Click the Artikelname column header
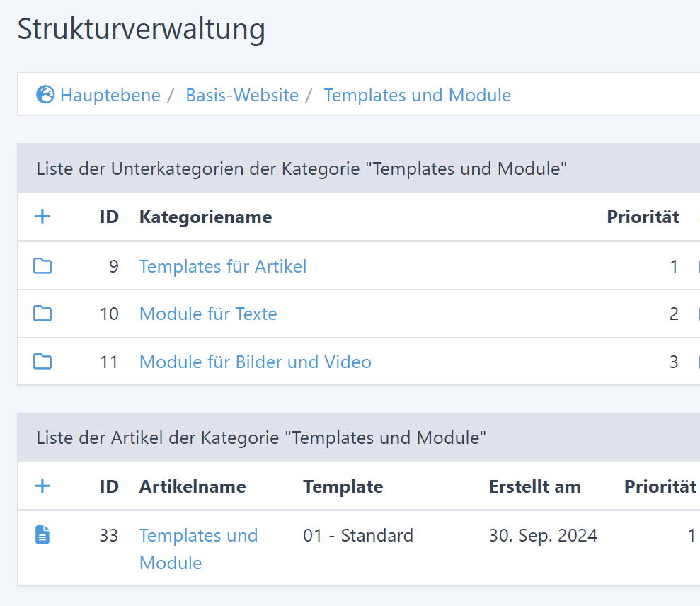The height and width of the screenshot is (606, 700). 193,486
